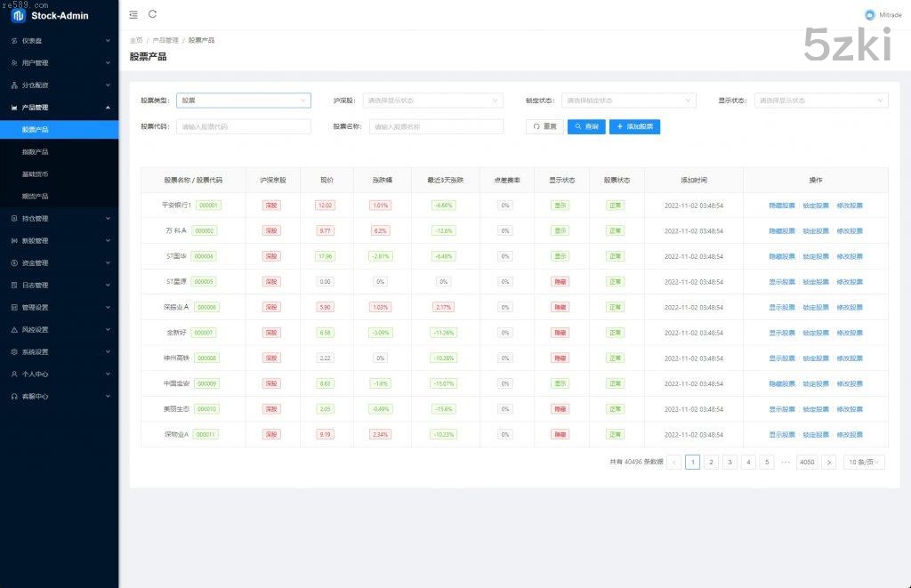Select 期货产品 in the sidebar

pos(36,197)
